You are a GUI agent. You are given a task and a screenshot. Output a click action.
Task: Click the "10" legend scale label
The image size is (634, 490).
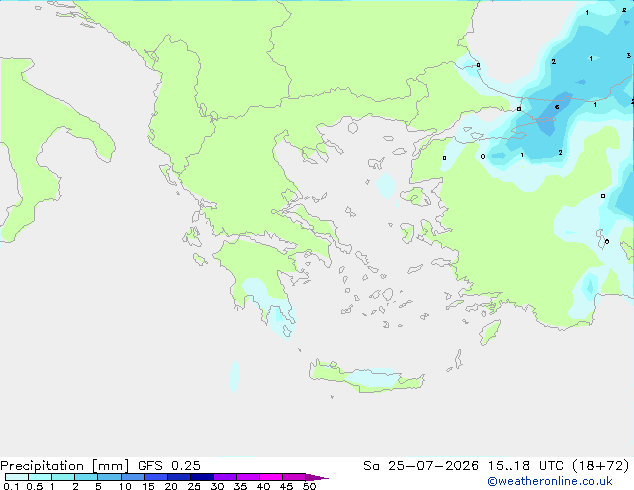click(125, 486)
